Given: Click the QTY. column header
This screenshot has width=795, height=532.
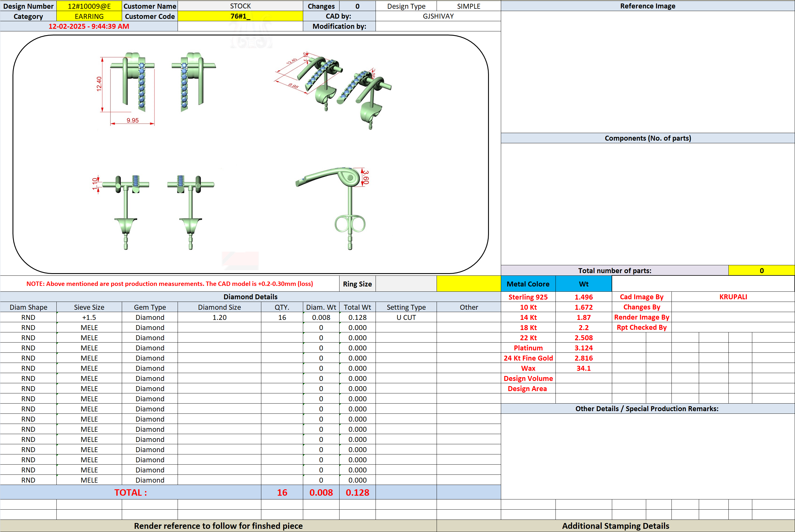Looking at the screenshot, I should coord(282,307).
